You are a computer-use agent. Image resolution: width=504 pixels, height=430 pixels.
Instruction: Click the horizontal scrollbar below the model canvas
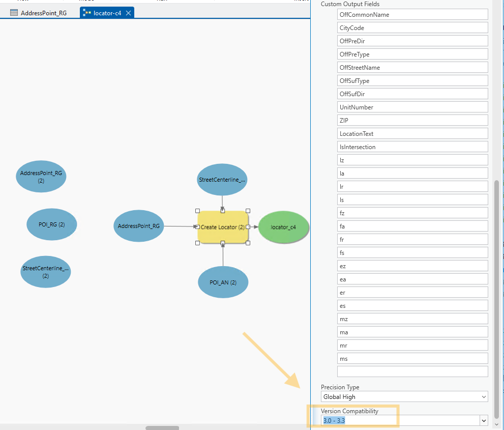point(162,427)
